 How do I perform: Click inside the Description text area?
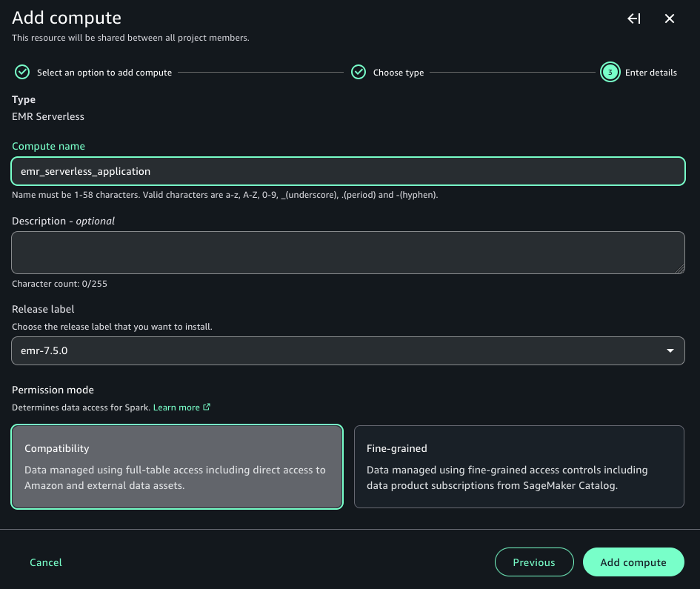click(x=348, y=253)
